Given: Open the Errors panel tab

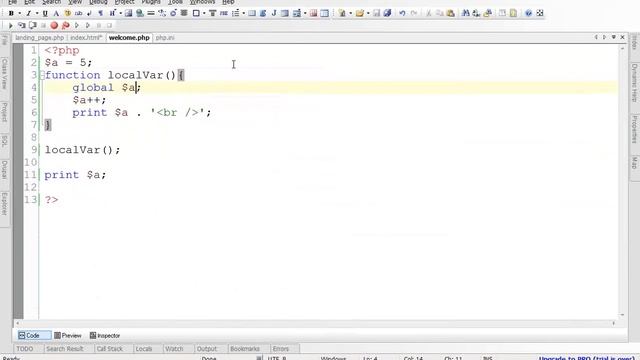Looking at the screenshot, I should (281, 349).
